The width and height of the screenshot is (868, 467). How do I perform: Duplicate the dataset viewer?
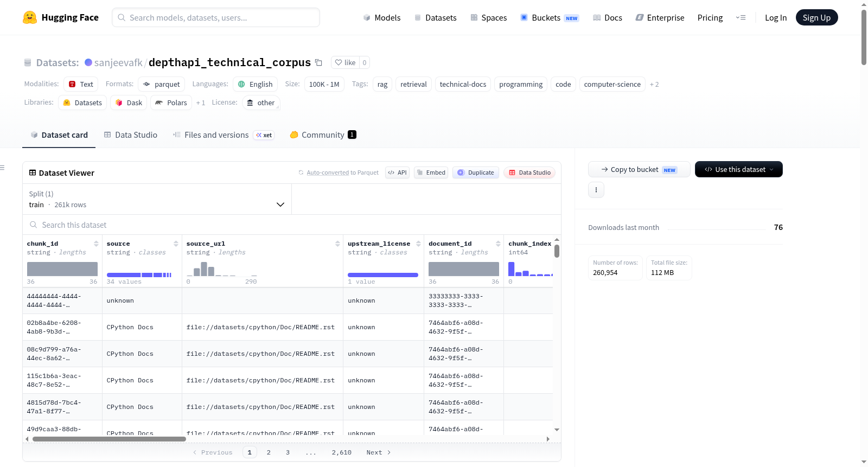pyautogui.click(x=476, y=172)
